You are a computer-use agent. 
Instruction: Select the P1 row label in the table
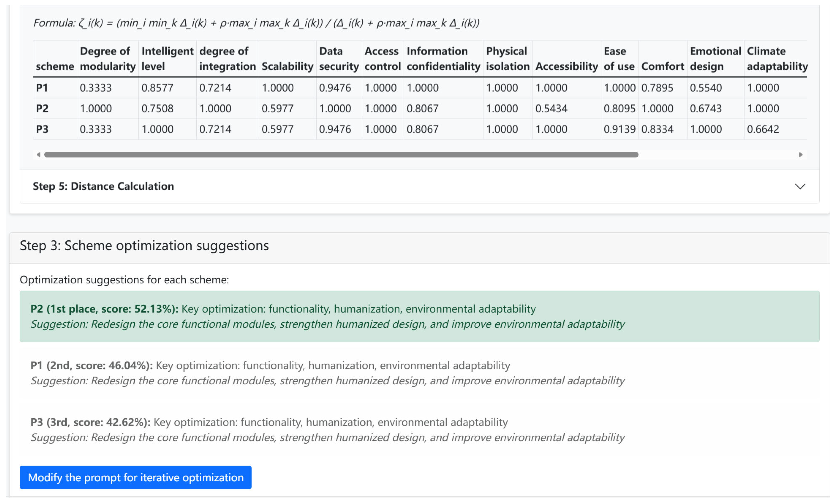42,88
